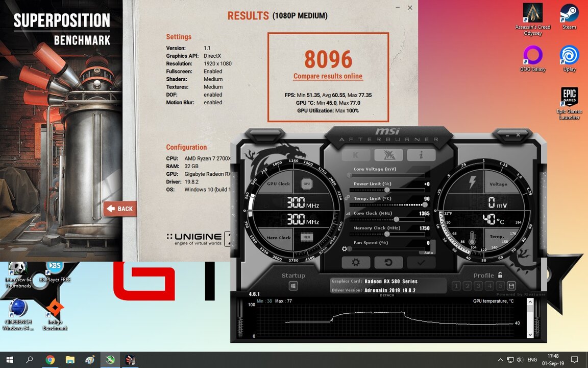Reset Afterburner settings with circular arrow
This screenshot has width=588, height=368.
388,262
